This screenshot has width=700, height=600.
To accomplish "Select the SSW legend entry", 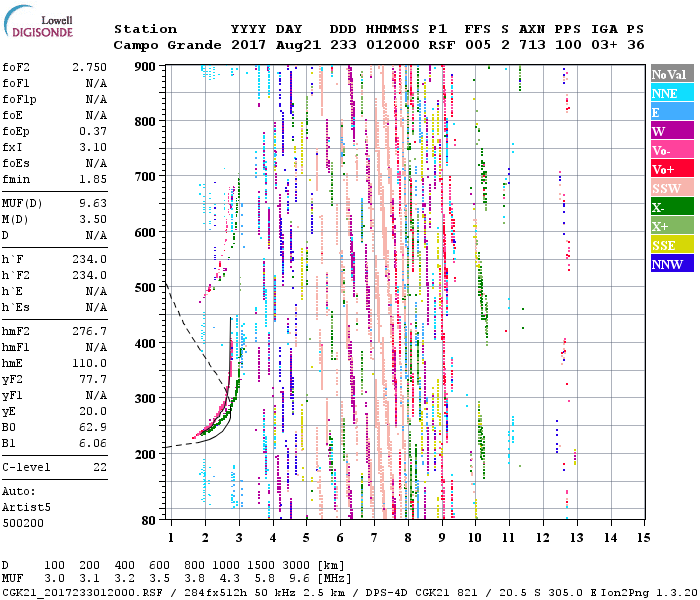I will 670,189.
